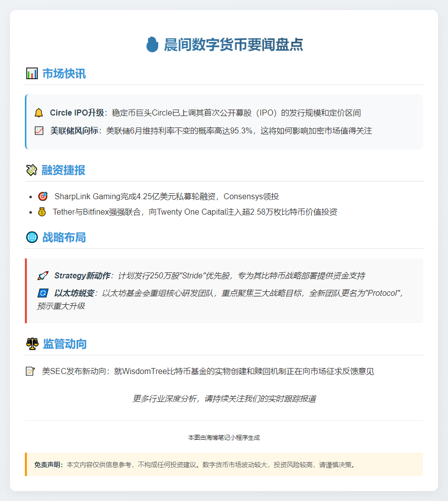Click the rocket icon before Strategy新动作

[43, 275]
